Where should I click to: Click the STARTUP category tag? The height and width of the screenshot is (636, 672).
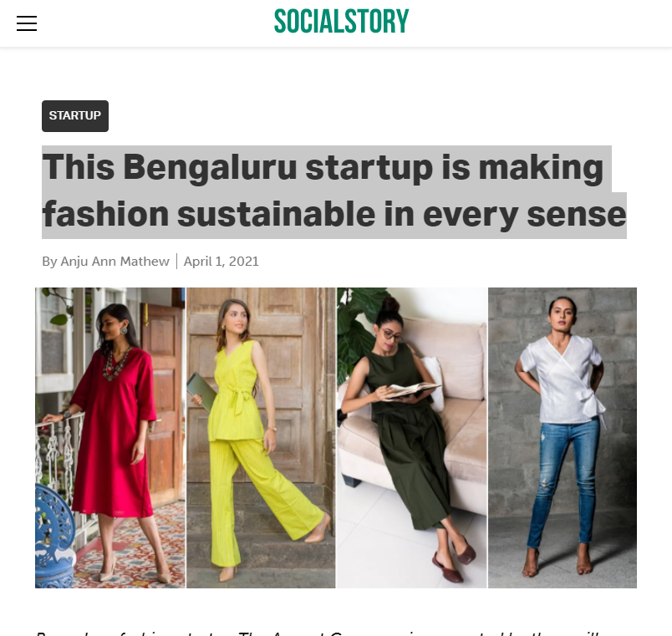coord(74,115)
